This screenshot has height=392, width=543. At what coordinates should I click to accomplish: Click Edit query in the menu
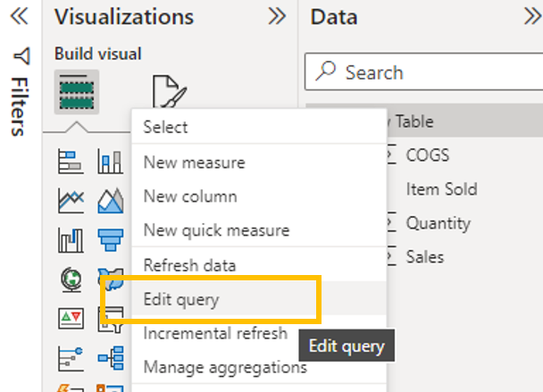181,300
